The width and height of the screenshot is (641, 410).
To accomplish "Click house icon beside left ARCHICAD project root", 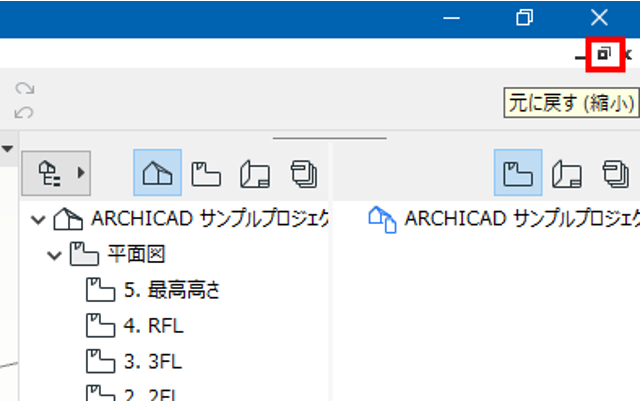I will click(x=68, y=219).
